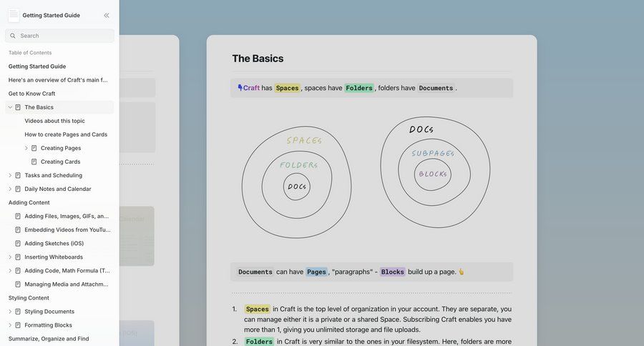The image size is (644, 346).
Task: Open Adding Files, Images, GIFs page
Action: (x=67, y=217)
